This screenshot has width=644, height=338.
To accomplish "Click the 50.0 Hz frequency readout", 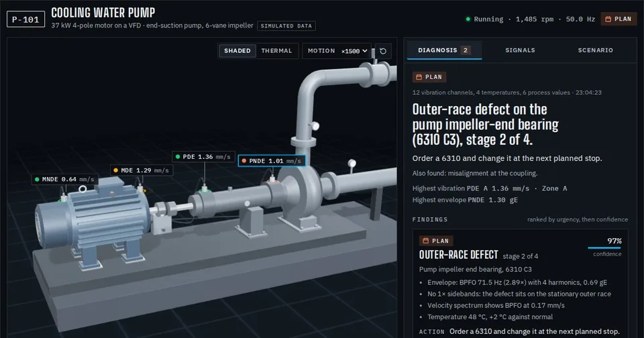I will (580, 19).
